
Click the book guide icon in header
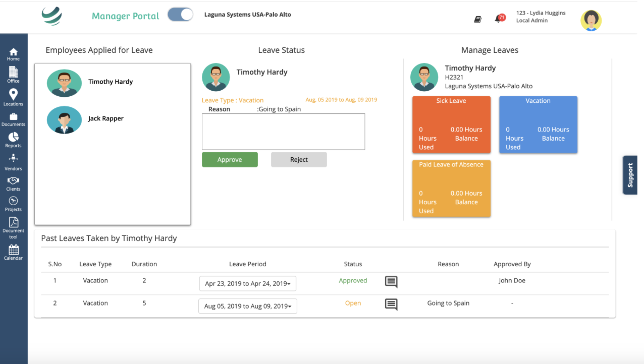point(478,19)
